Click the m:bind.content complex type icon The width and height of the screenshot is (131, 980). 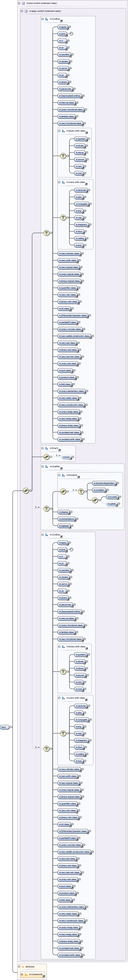tap(23, 3)
